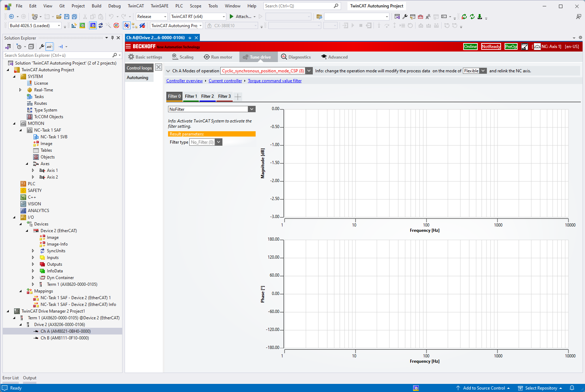Pin the Solution Explorer panel

click(113, 38)
